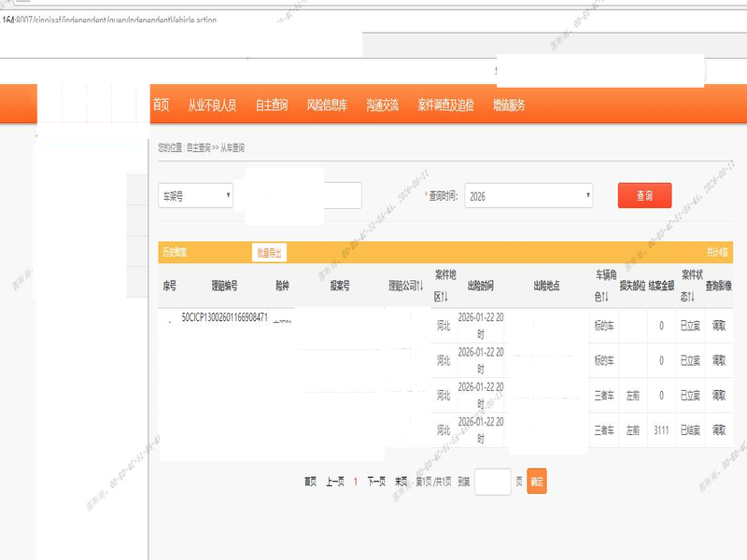The height and width of the screenshot is (560, 747).
Task: Click 历史赔案 panel title
Action: tap(175, 252)
